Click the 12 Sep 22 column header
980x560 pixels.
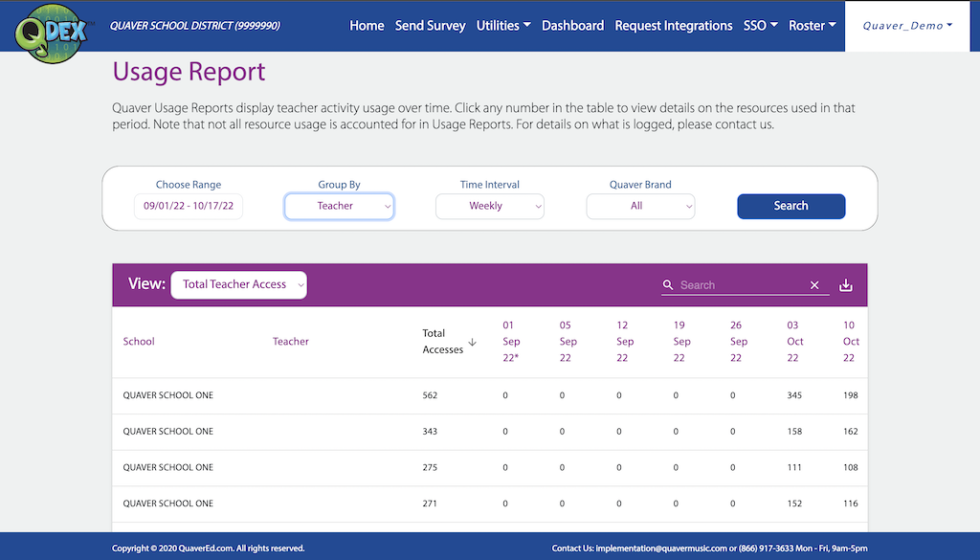624,341
